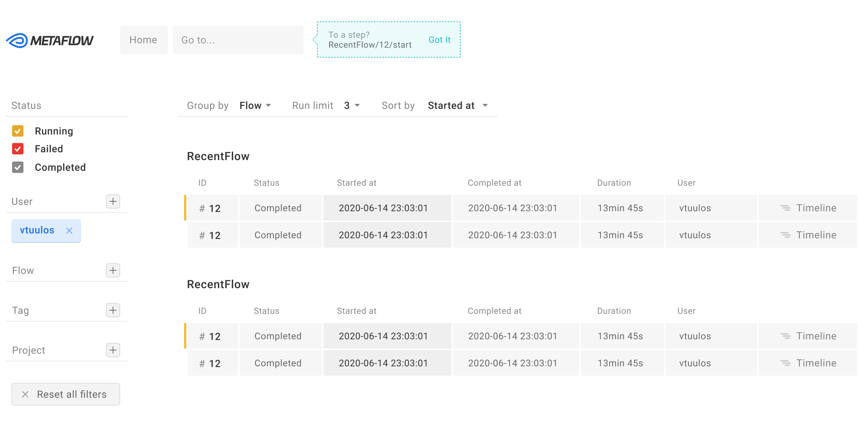Click Reset all filters
Screen dimensions: 868x444
65,394
